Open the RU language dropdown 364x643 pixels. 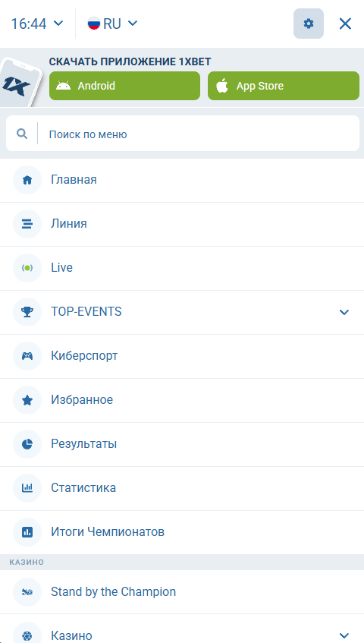pos(112,24)
